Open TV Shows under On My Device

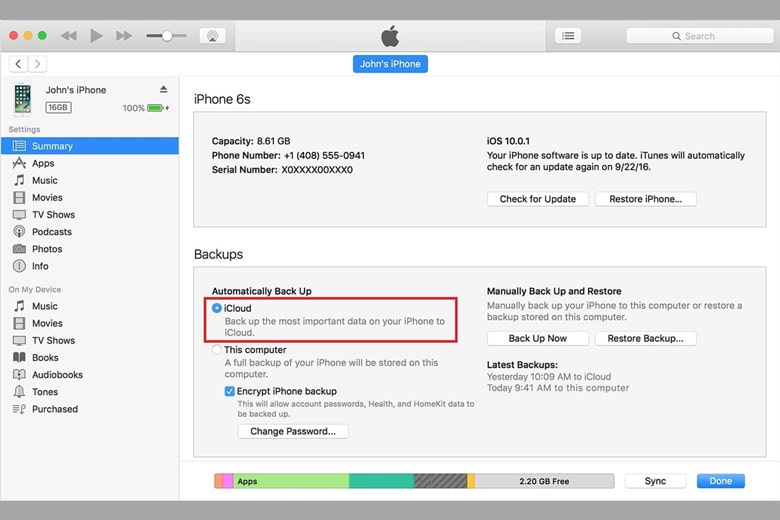click(x=90, y=340)
